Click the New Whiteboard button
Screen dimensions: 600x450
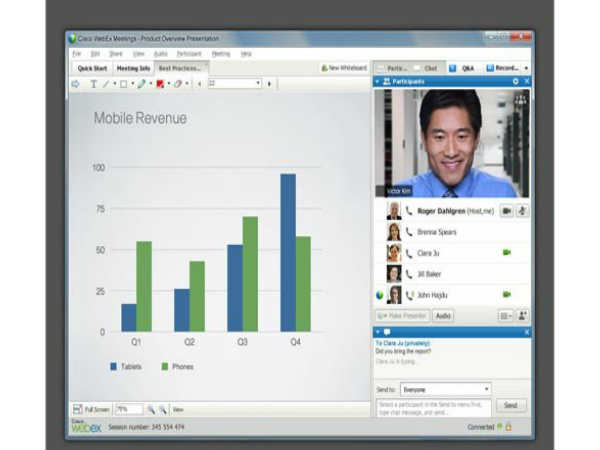344,68
